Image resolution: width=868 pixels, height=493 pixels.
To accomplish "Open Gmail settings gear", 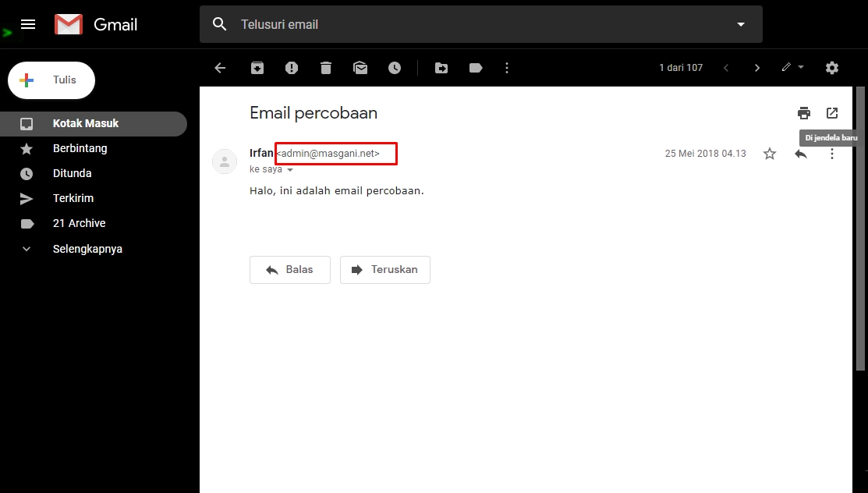I will pyautogui.click(x=831, y=68).
